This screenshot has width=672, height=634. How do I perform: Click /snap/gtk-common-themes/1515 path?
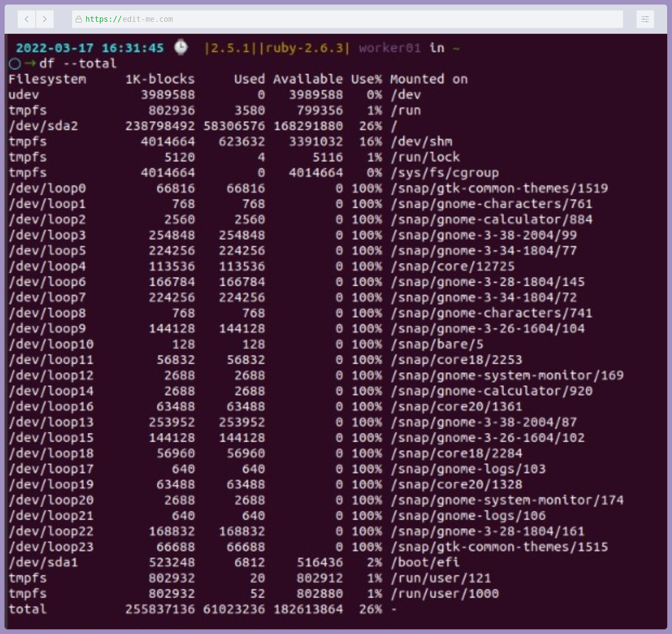tap(499, 547)
